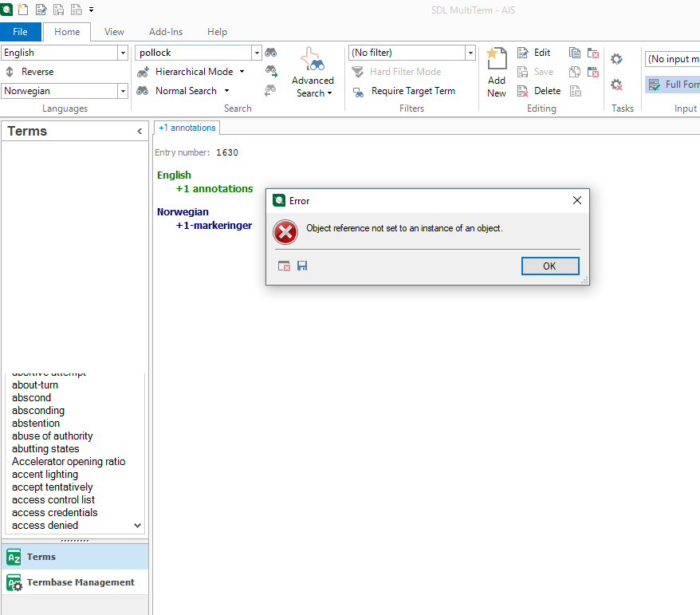Image resolution: width=700 pixels, height=615 pixels.
Task: Collapse the Terms panel with chevron
Action: (140, 132)
